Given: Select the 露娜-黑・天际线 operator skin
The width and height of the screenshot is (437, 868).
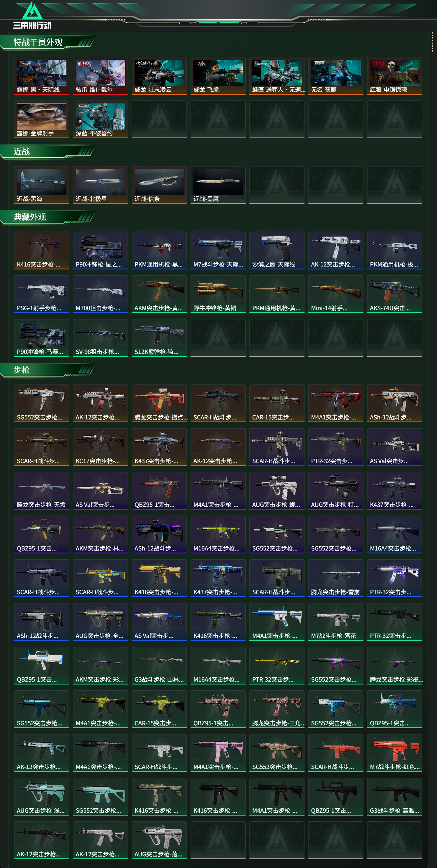Looking at the screenshot, I should coord(41,75).
